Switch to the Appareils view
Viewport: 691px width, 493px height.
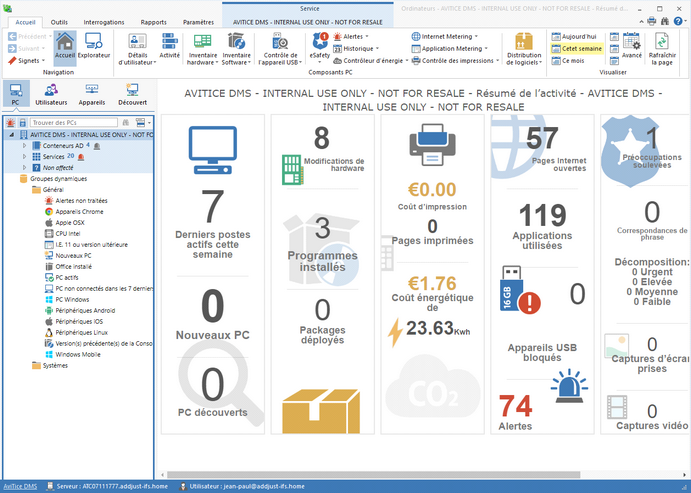pos(92,94)
